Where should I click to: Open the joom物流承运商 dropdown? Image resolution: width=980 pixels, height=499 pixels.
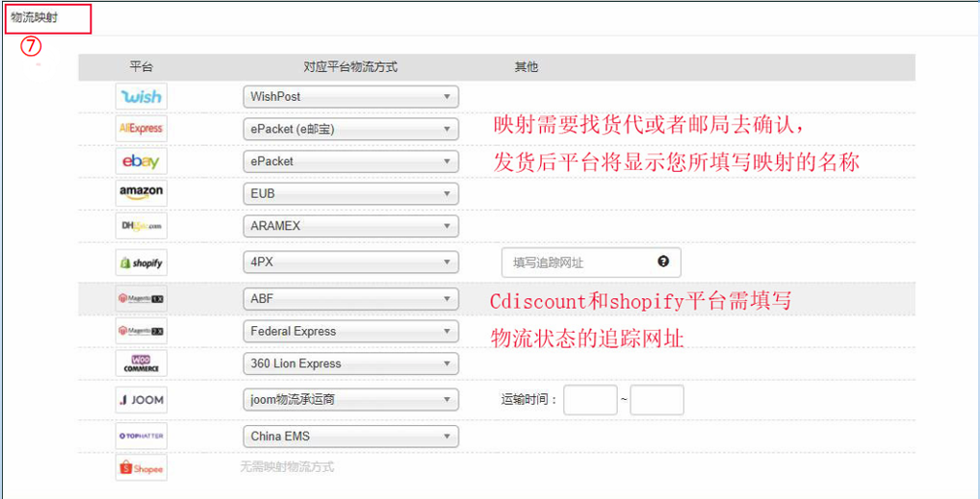point(351,399)
